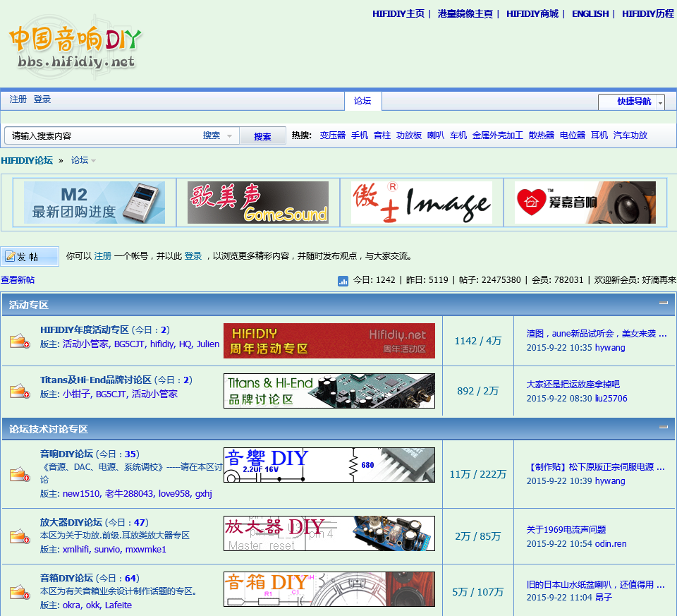
Task: Open the folder icon for 音响DIY论坛
Action: [x=20, y=474]
